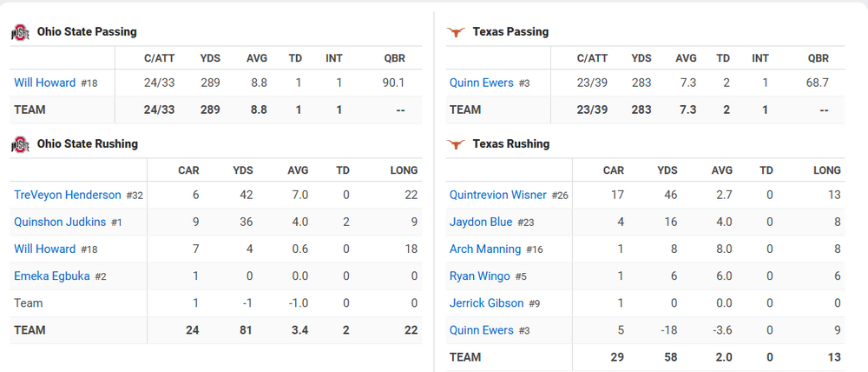Screen dimensions: 868x372
Task: Open Quintrevion Wisner player page
Action: pos(498,195)
